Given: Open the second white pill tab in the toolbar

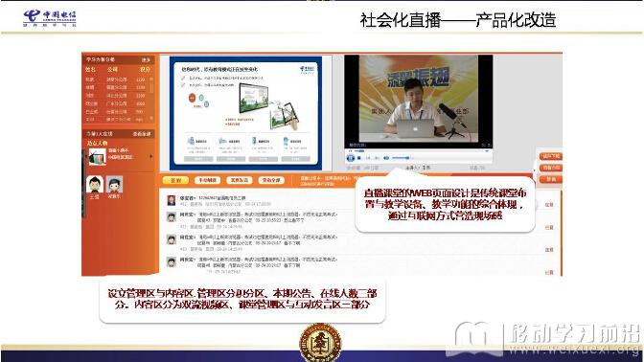Looking at the screenshot, I should [207, 180].
